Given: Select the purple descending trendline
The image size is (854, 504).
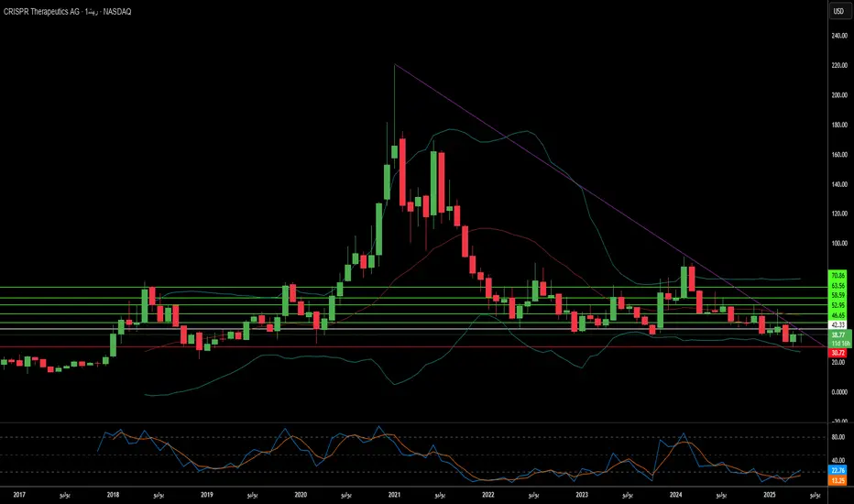Looking at the screenshot, I should click(x=609, y=204).
